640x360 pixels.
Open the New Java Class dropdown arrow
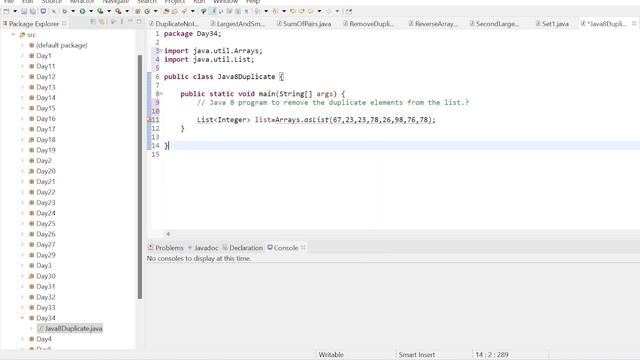click(156, 11)
